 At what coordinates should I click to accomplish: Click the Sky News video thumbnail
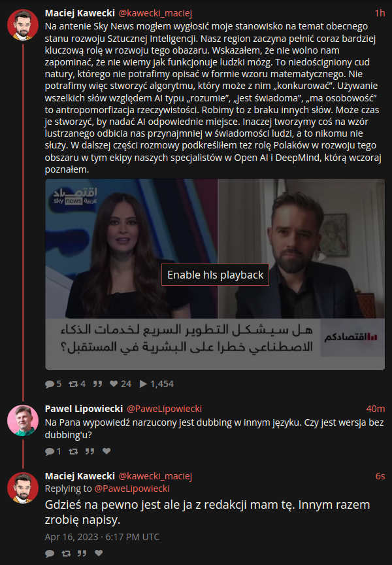[215, 275]
